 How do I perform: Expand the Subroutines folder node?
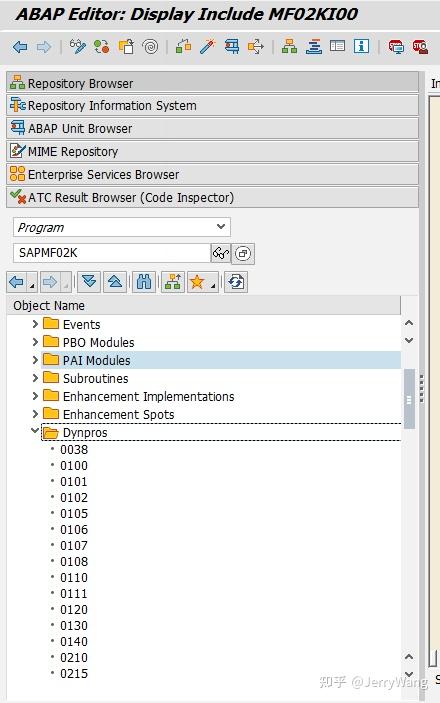coord(35,378)
